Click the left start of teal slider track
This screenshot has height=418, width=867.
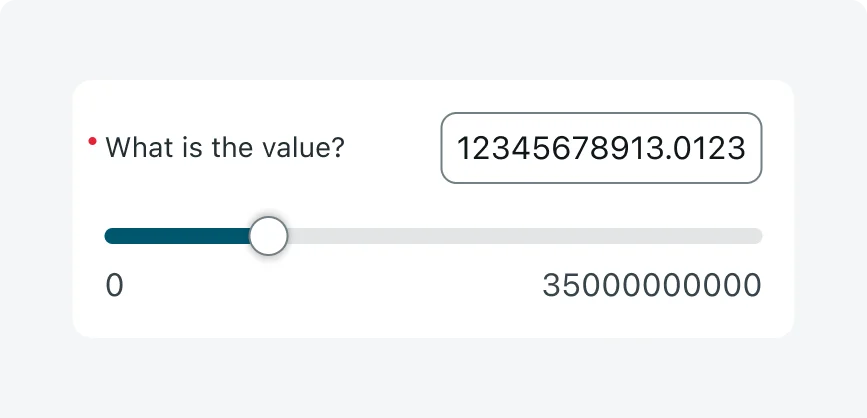pos(109,236)
